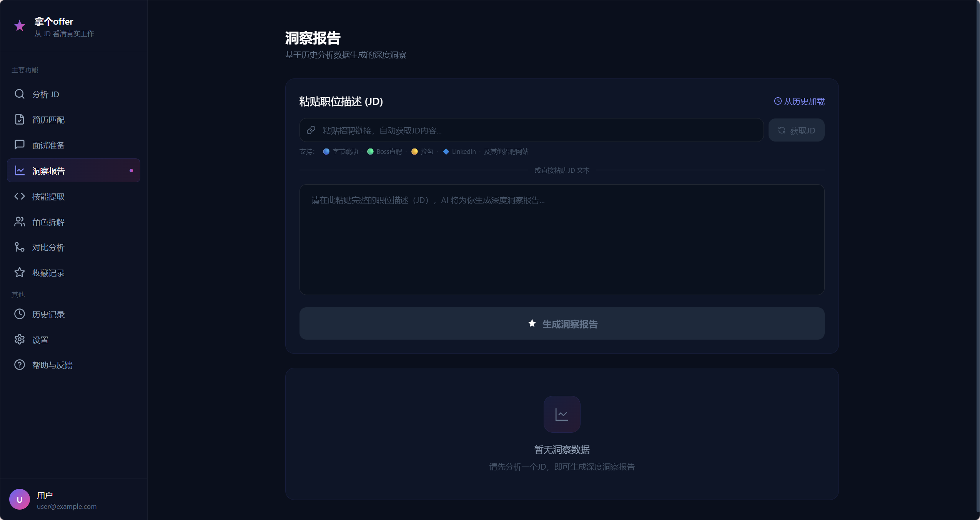
Task: Click the 设置 gear icon
Action: tap(20, 340)
